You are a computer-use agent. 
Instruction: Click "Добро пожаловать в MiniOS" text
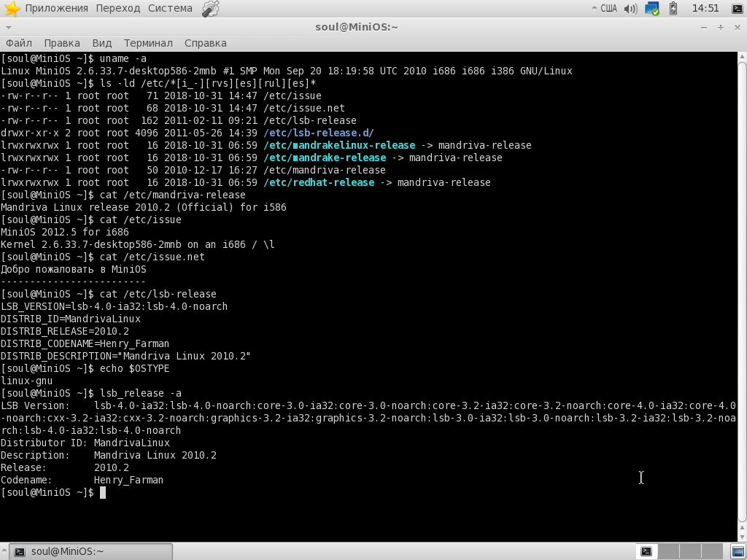(74, 269)
